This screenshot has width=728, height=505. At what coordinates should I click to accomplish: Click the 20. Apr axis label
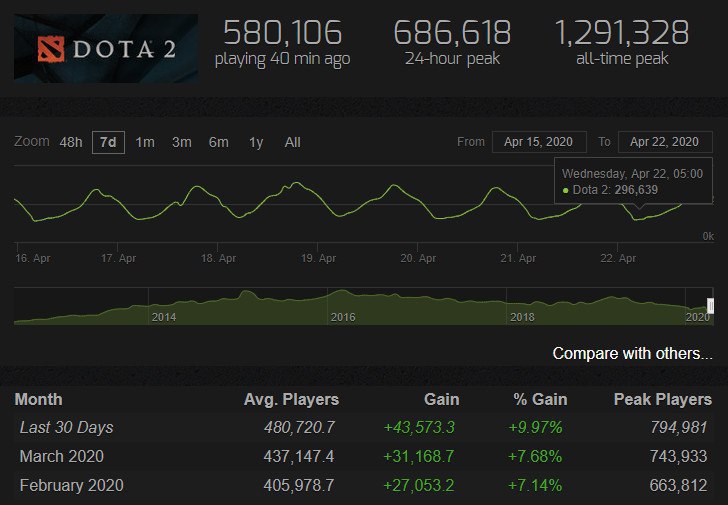point(418,258)
